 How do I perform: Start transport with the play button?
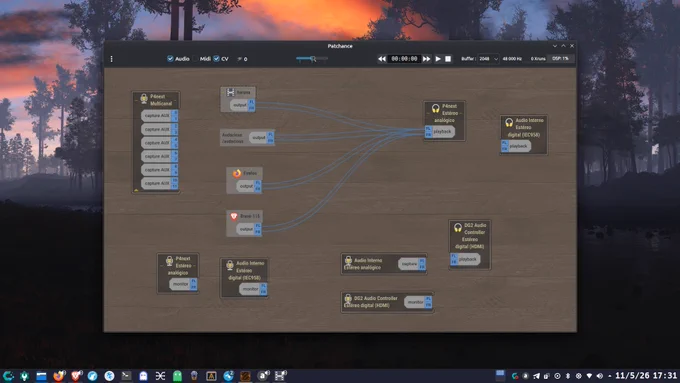438,59
